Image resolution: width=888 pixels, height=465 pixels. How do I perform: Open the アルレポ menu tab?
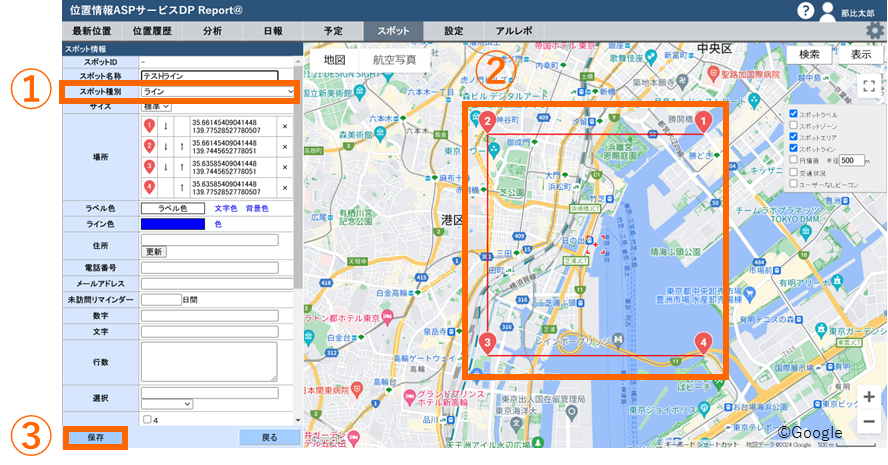514,31
